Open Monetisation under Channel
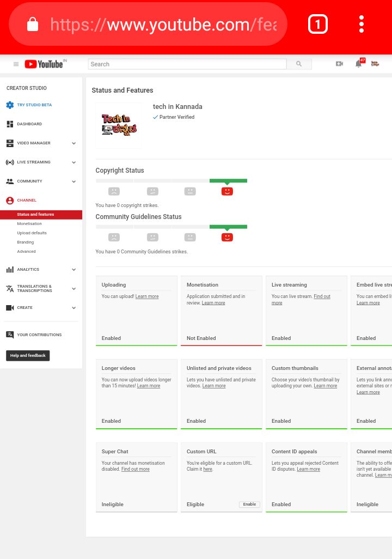The height and width of the screenshot is (559, 392). 29,224
